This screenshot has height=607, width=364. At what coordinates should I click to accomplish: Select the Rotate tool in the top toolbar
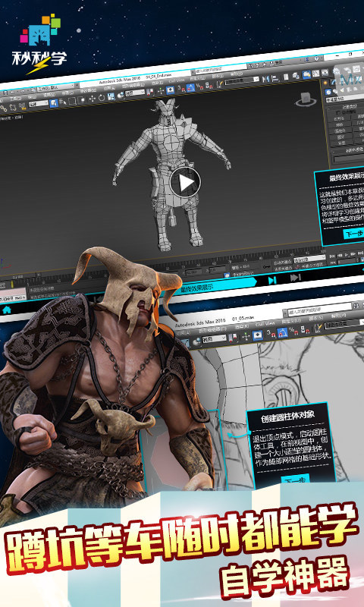click(102, 98)
